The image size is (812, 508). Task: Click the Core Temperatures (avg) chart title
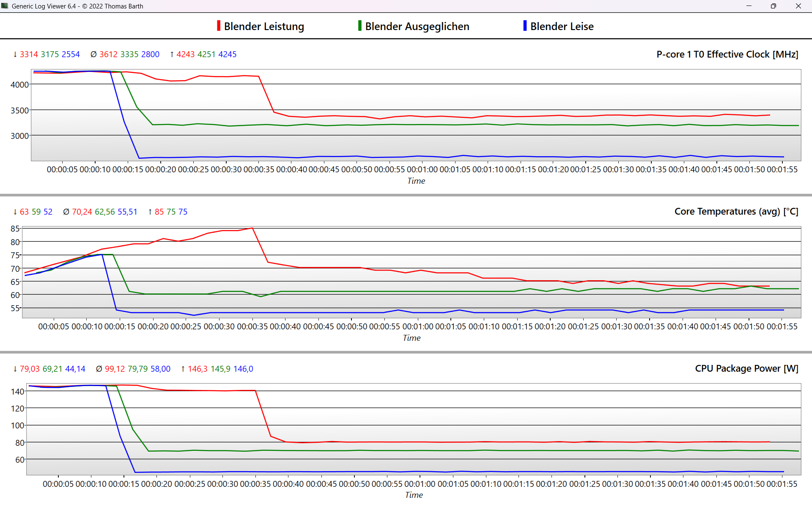coord(736,211)
